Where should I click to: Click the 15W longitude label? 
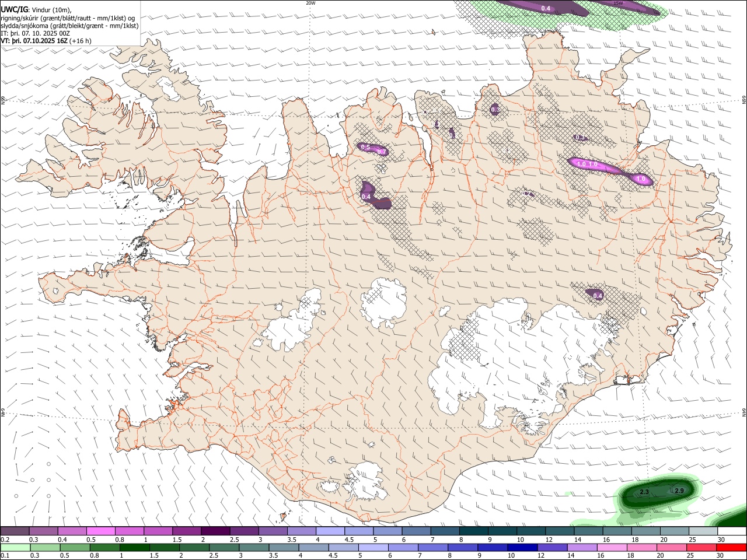pyautogui.click(x=617, y=3)
